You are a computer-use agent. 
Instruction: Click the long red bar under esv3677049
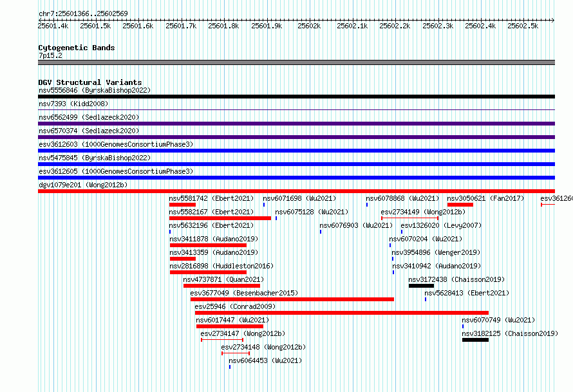[292, 299]
